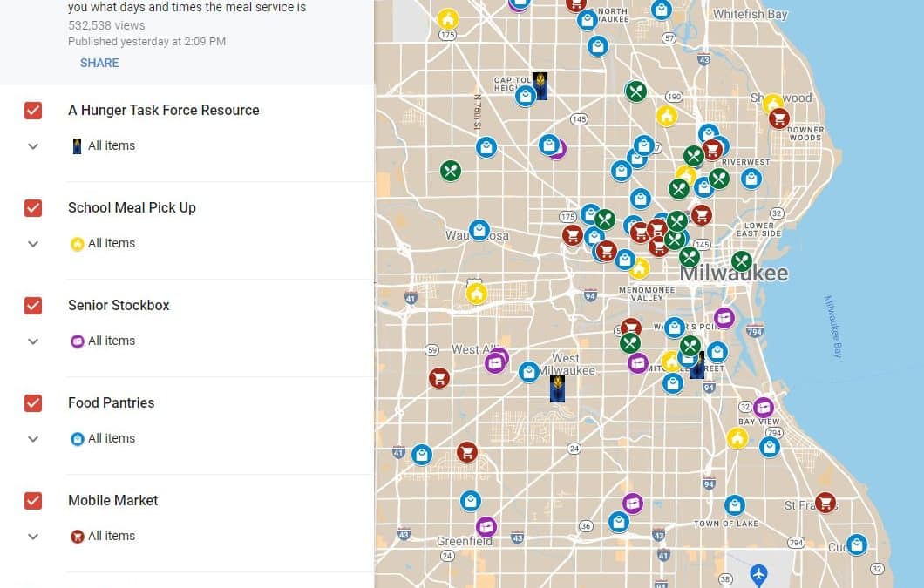Click the food pantry marker over Wauwatosa

tap(479, 230)
